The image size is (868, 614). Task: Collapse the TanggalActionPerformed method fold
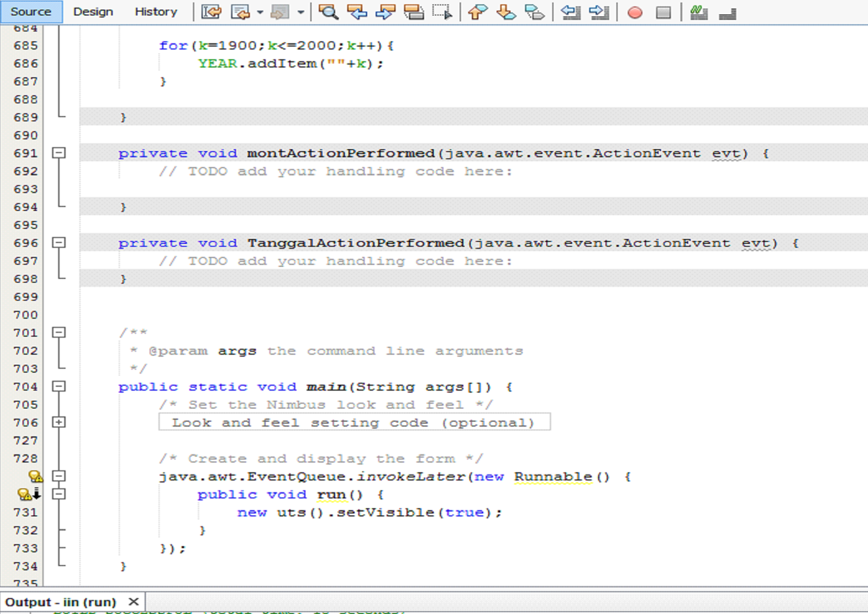(x=59, y=243)
